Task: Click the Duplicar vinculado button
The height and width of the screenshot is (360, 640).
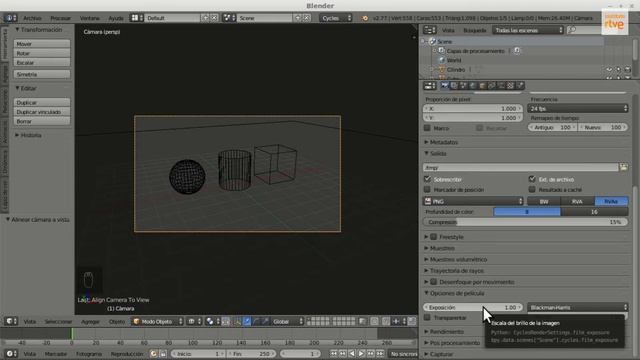Action: [x=42, y=112]
